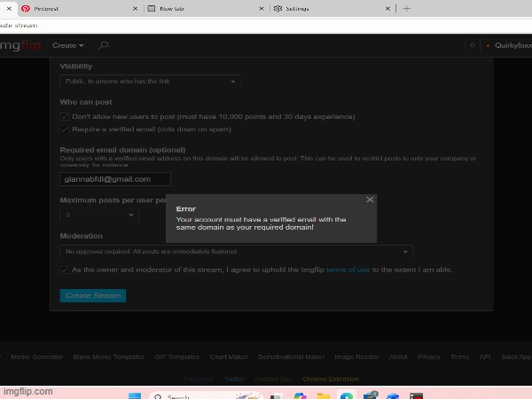This screenshot has height=399, width=532.
Task: Close the leftmost active tab
Action: 9,9
